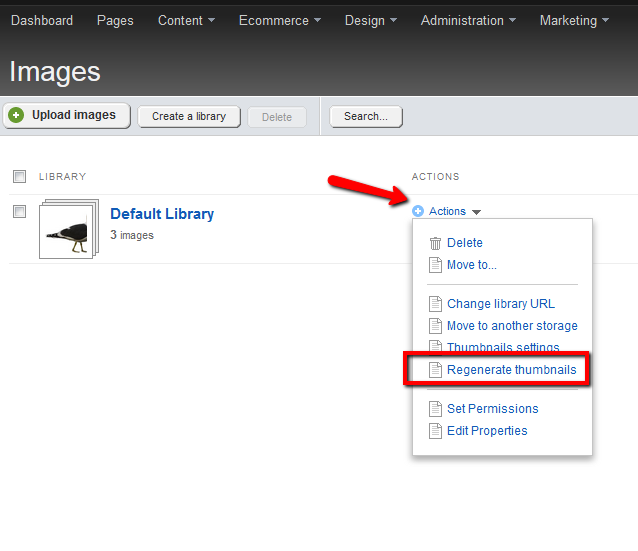This screenshot has width=638, height=551.
Task: Click the Search... button
Action: point(366,117)
